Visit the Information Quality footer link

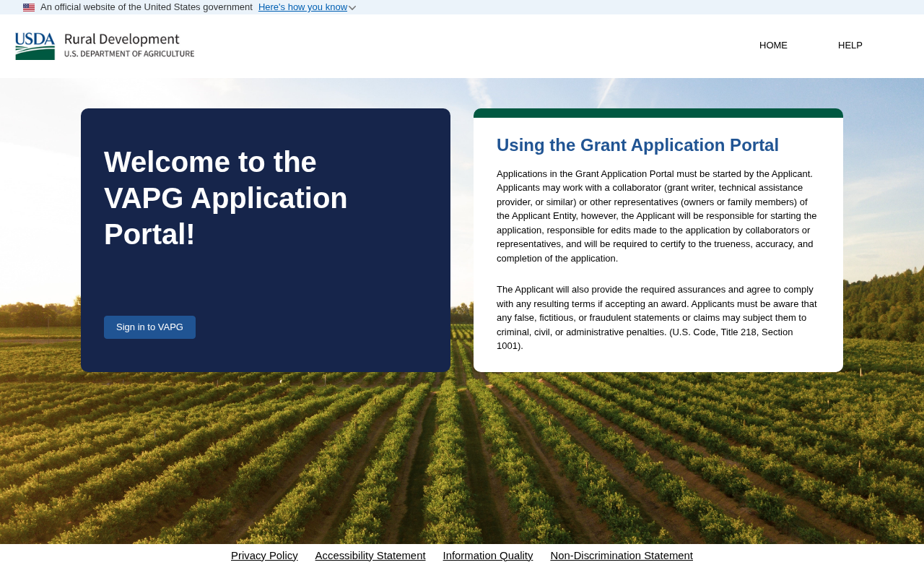coord(488,556)
